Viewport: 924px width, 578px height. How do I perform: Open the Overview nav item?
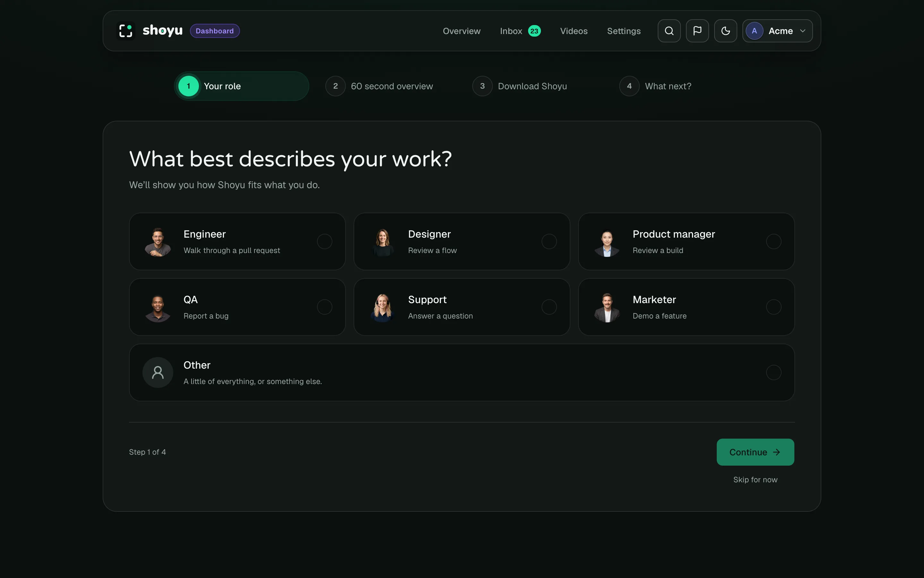461,31
